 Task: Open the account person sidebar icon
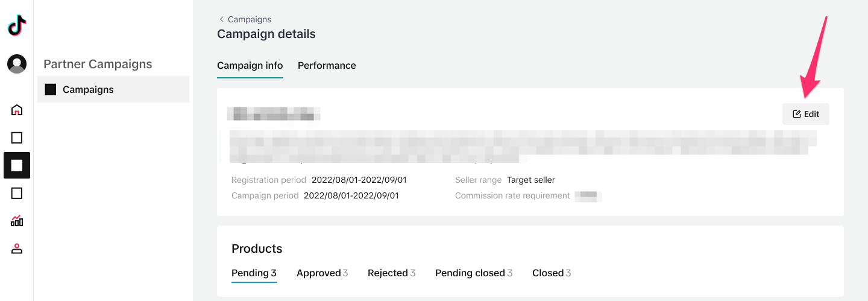point(17,249)
